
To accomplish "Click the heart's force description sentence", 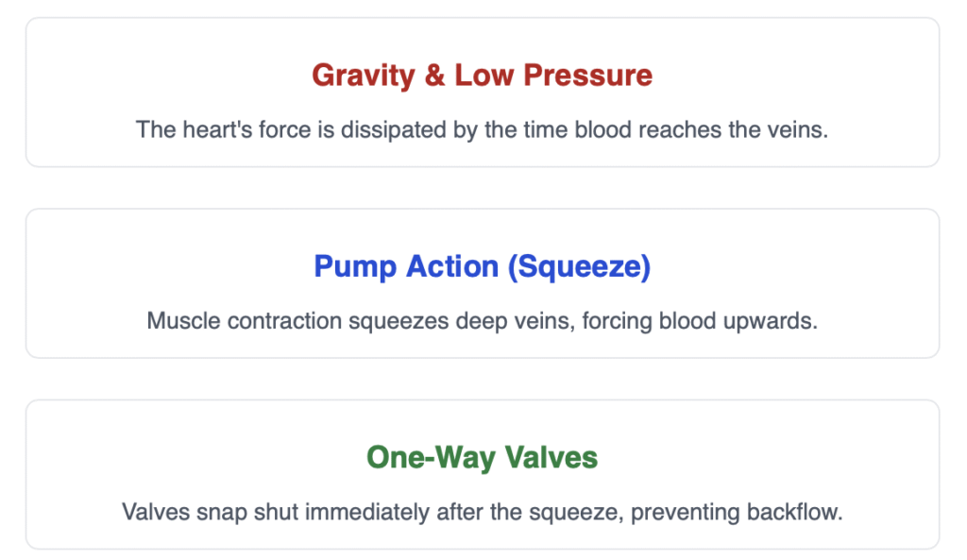I will tap(482, 129).
